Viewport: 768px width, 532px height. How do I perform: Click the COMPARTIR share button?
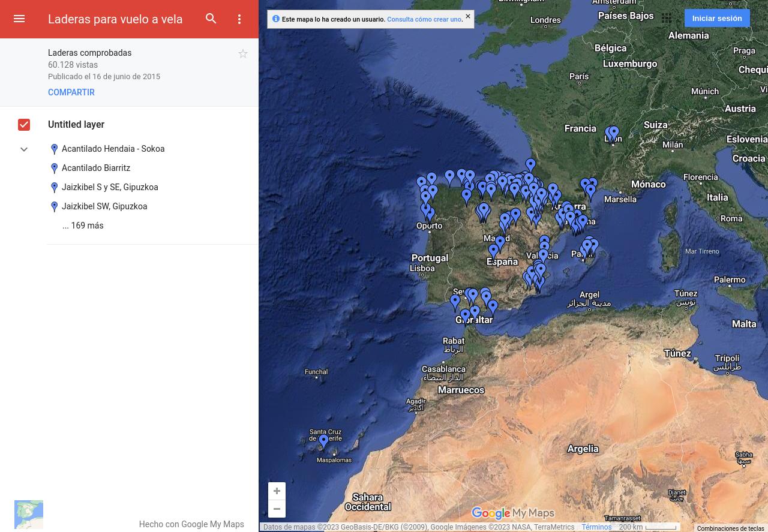click(x=71, y=92)
